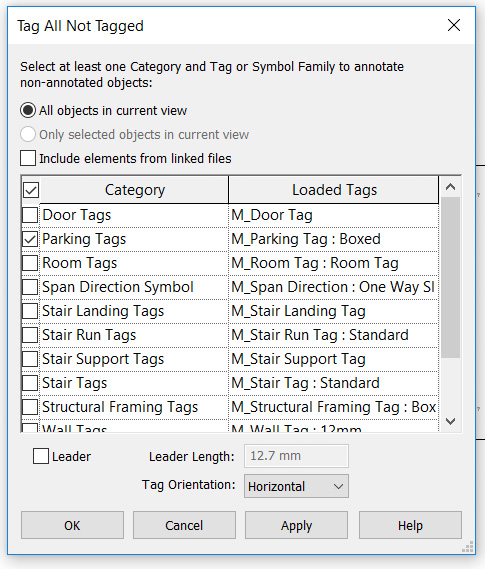Click the Category column header
Screen dimensions: 485x569
(135, 190)
